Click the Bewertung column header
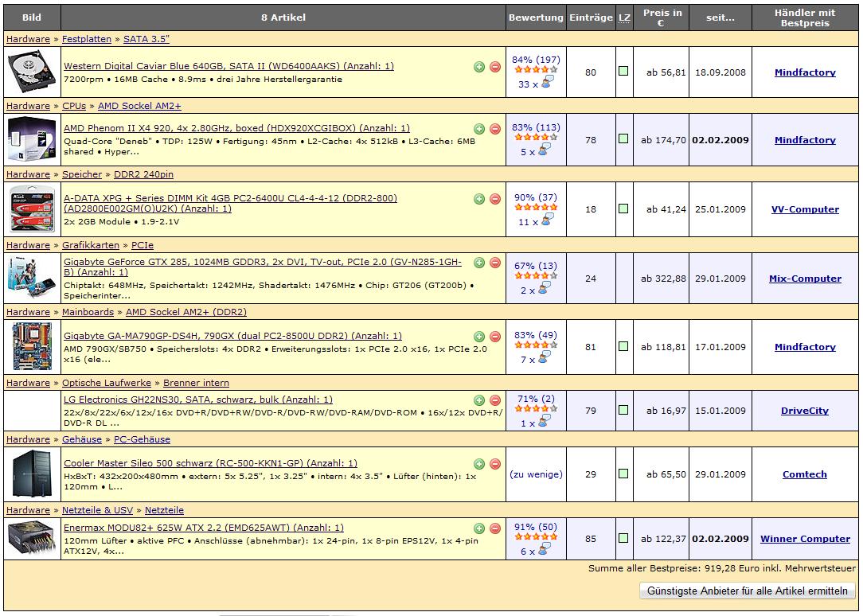 click(x=536, y=18)
